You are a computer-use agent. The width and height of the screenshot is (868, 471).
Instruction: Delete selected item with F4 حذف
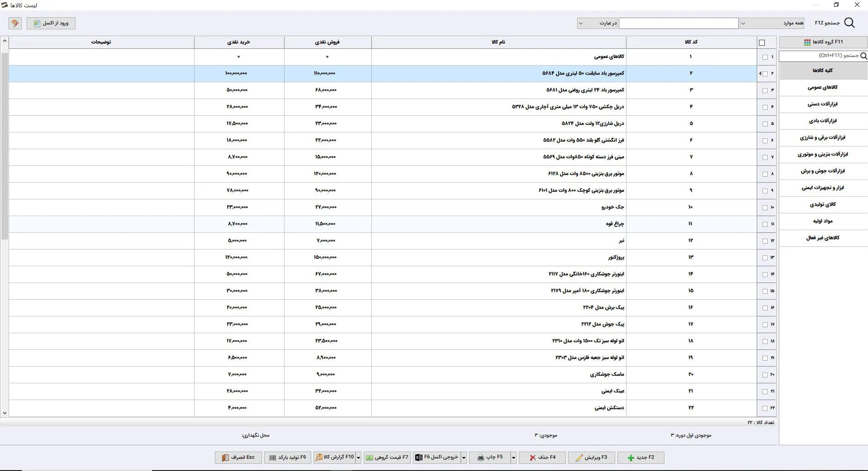coord(542,457)
